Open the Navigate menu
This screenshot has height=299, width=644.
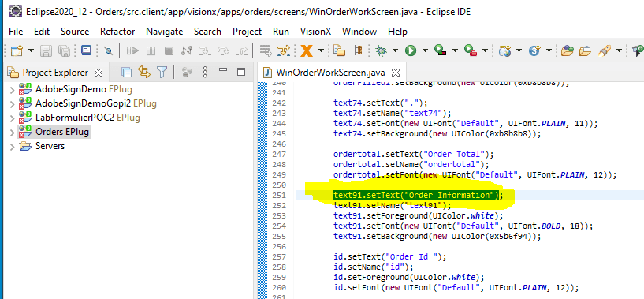point(164,32)
